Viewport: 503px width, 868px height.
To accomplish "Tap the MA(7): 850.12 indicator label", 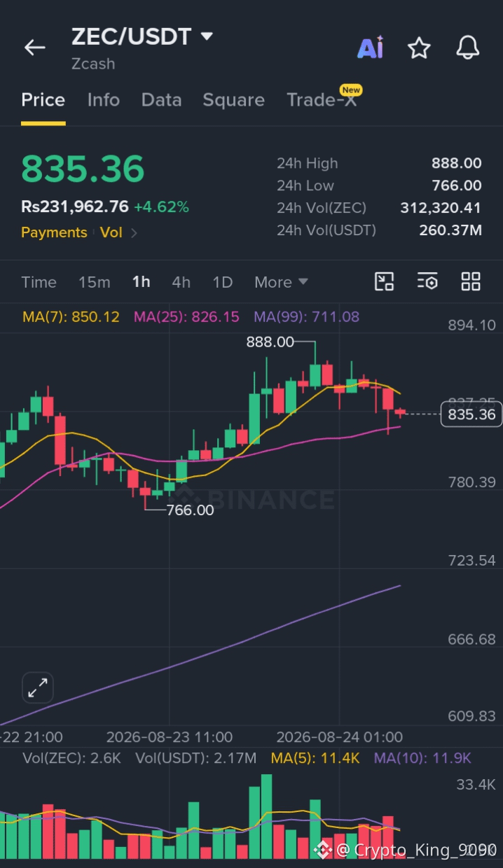I will [71, 317].
